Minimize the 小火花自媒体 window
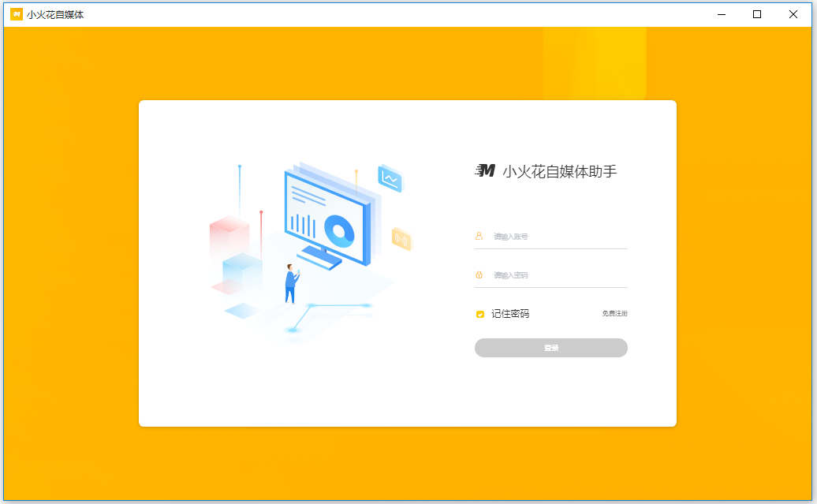This screenshot has width=817, height=504. click(x=721, y=14)
